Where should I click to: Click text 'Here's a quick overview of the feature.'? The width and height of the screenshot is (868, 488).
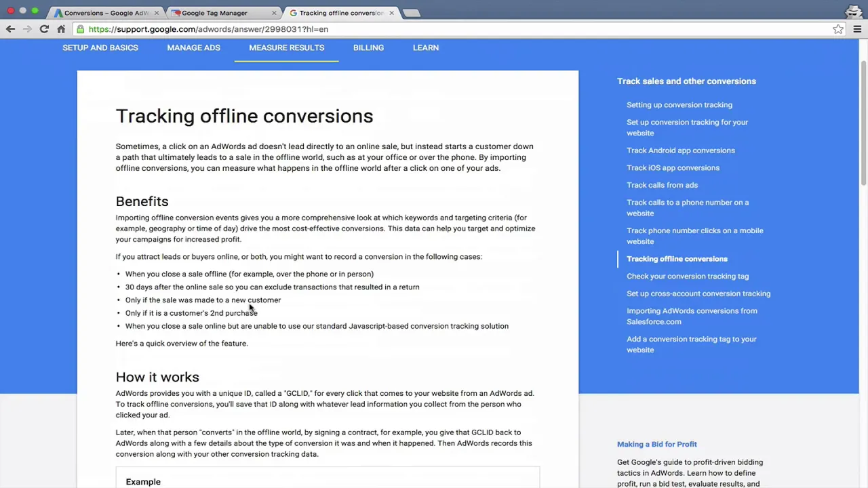point(182,344)
